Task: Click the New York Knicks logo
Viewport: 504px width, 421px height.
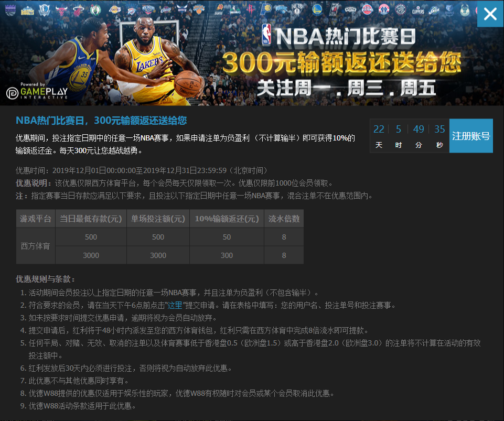Action: click(199, 9)
